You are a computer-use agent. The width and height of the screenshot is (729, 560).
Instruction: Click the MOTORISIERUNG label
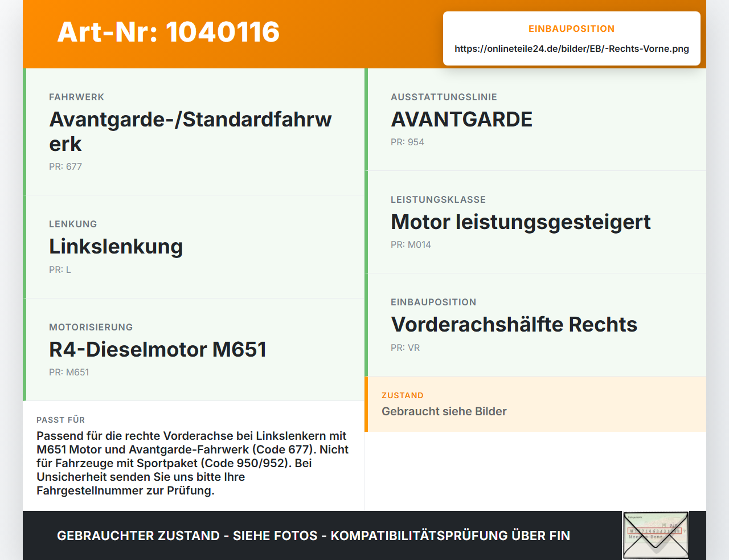coord(91,327)
